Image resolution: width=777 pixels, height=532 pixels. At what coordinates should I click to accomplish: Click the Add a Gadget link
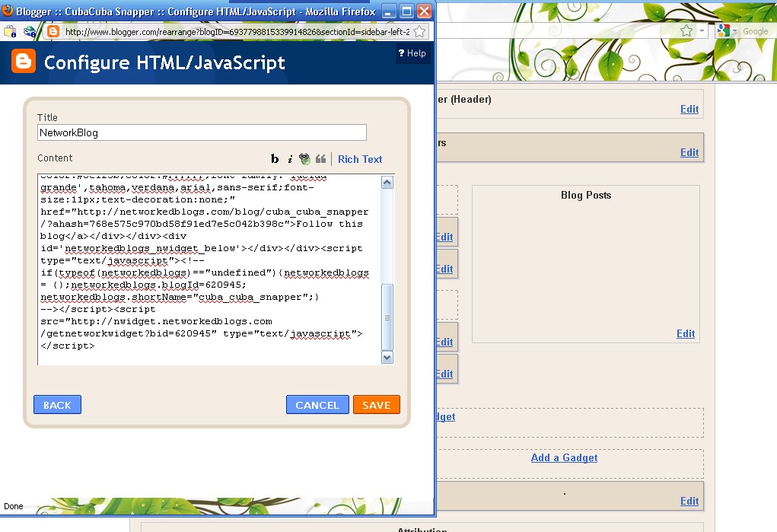[564, 457]
